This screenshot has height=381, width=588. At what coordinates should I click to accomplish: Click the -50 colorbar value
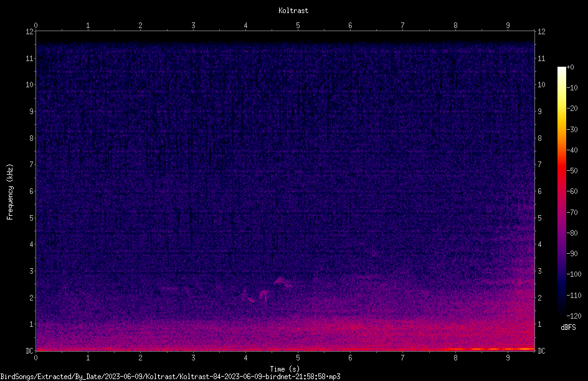click(x=572, y=170)
